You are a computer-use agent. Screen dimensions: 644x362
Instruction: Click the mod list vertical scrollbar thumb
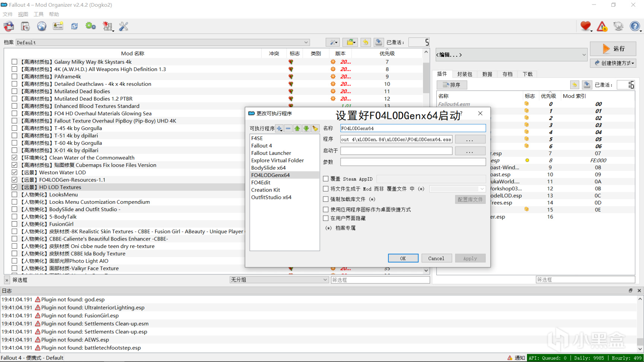[426, 77]
